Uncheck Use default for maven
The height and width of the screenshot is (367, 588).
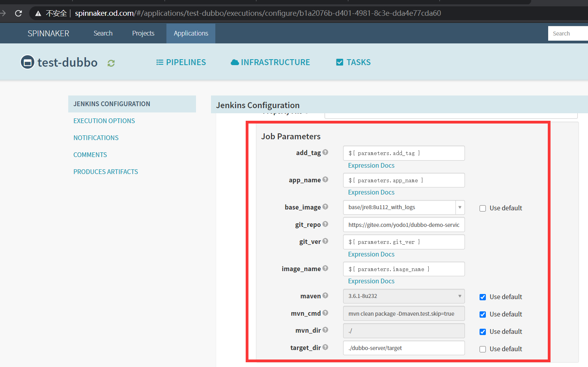[x=483, y=297]
